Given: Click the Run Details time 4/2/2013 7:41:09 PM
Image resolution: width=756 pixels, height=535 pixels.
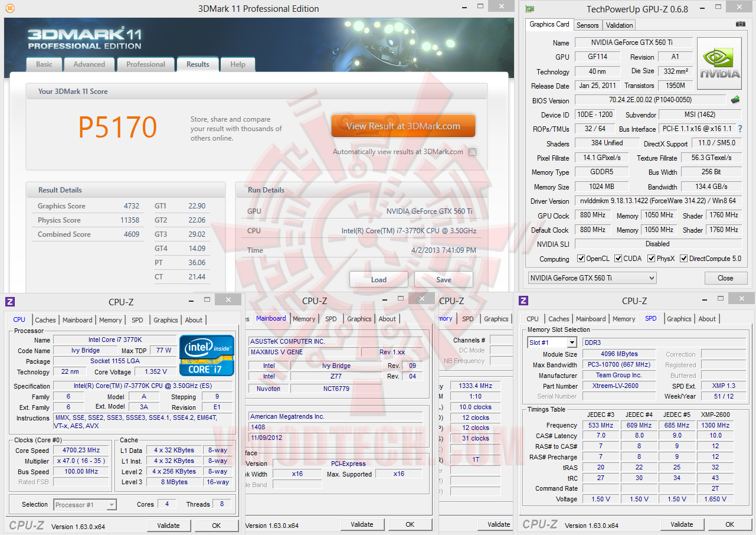Looking at the screenshot, I should (444, 250).
